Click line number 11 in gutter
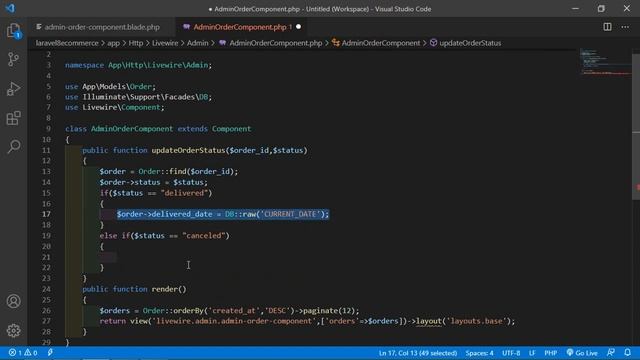Viewport: 640px width, 360px height. (46, 150)
